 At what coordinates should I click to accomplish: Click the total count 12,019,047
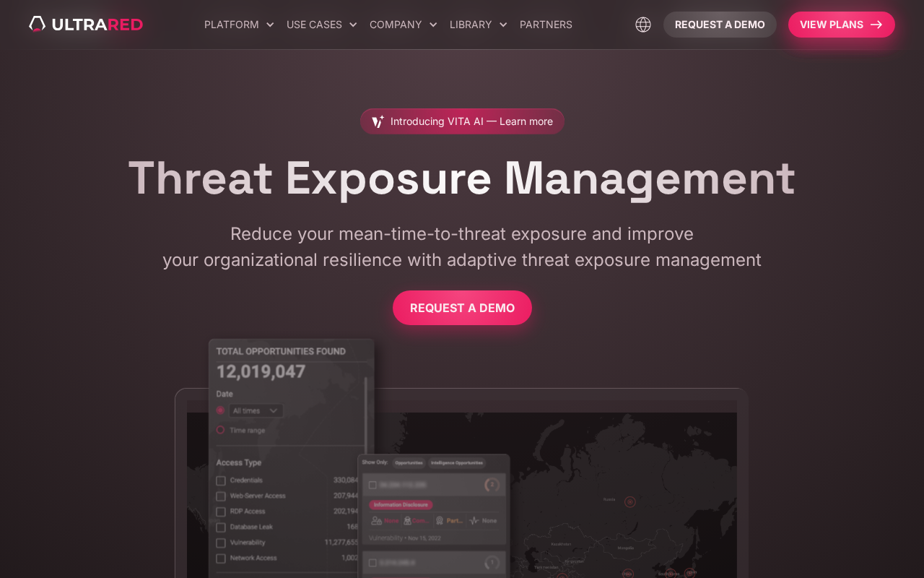261,372
